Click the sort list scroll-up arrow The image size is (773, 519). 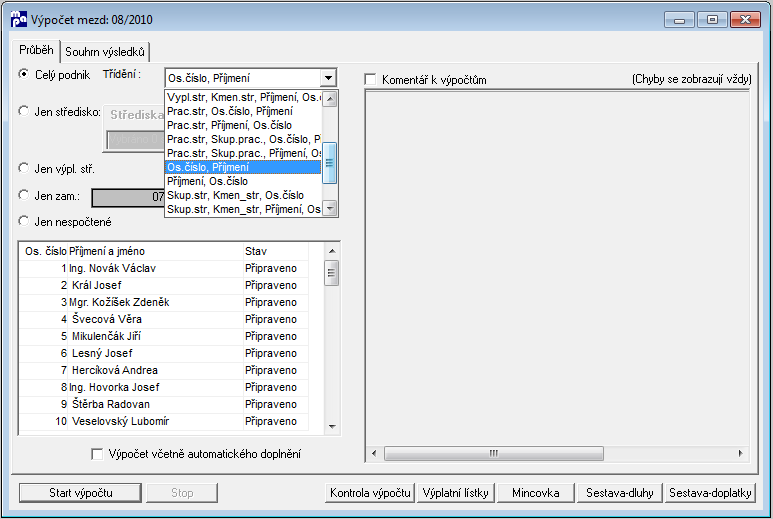click(330, 99)
